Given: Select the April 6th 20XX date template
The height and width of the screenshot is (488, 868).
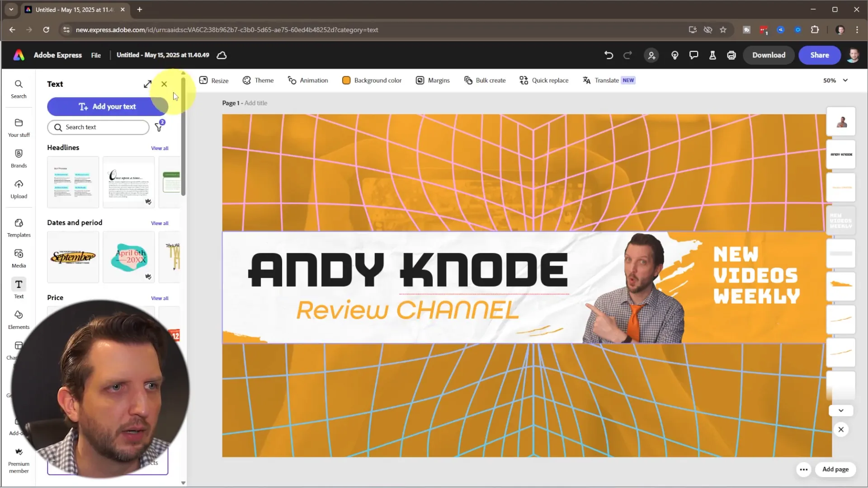Looking at the screenshot, I should pos(128,257).
